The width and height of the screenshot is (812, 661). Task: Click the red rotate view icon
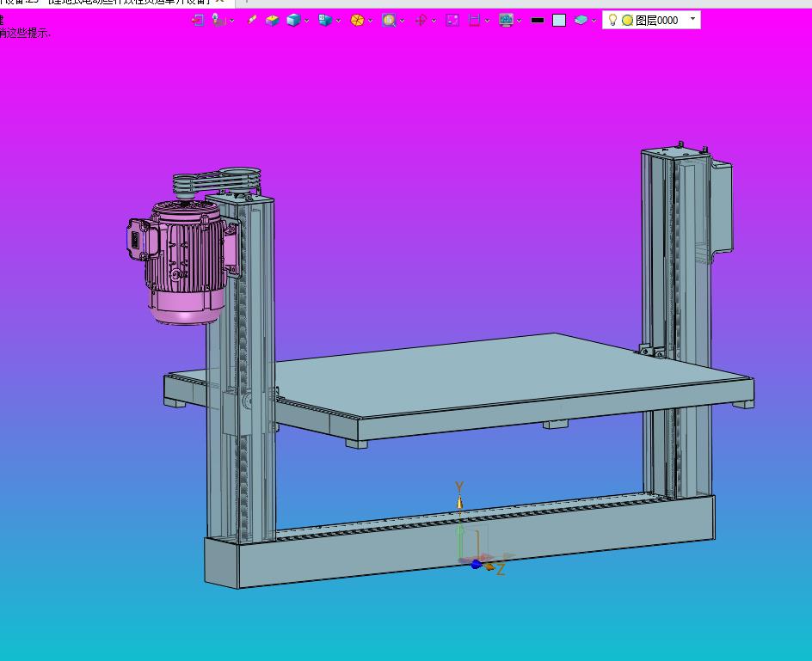[421, 20]
